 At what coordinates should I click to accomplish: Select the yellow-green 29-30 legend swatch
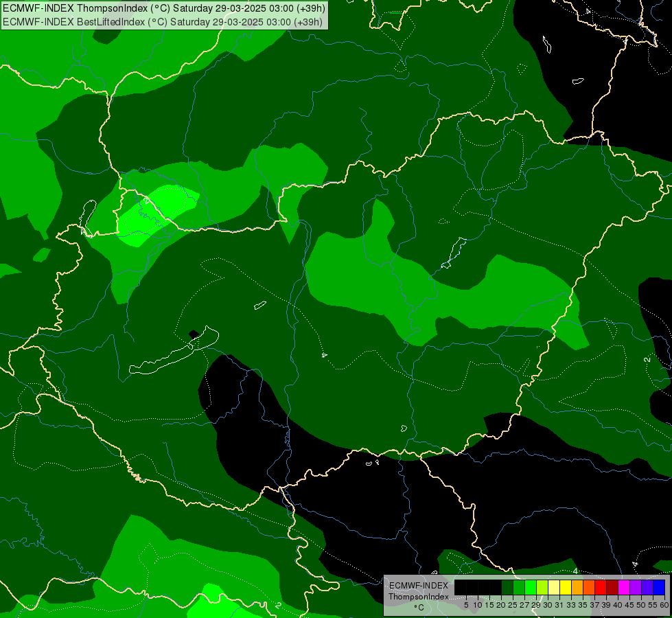pos(542,587)
